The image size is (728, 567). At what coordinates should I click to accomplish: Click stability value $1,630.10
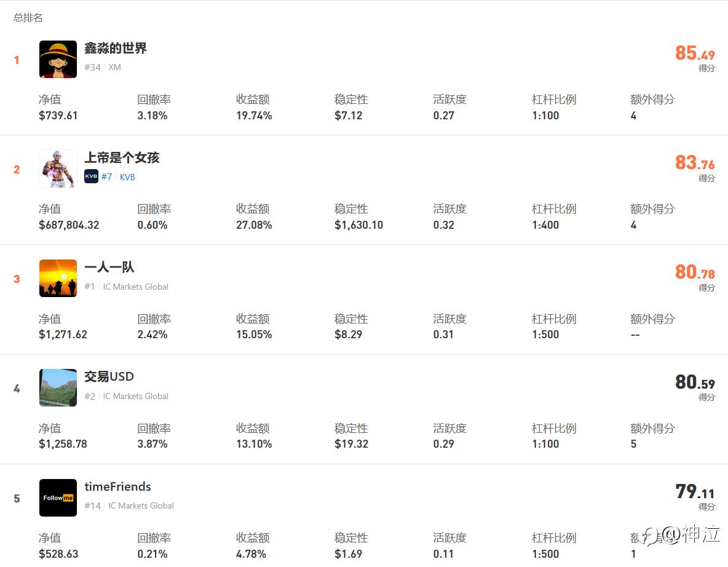pyautogui.click(x=358, y=225)
